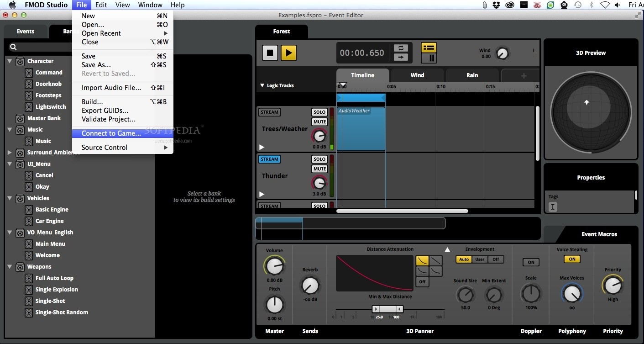This screenshot has height=344, width=644.
Task: Click the Reverb send knob
Action: [x=310, y=286]
